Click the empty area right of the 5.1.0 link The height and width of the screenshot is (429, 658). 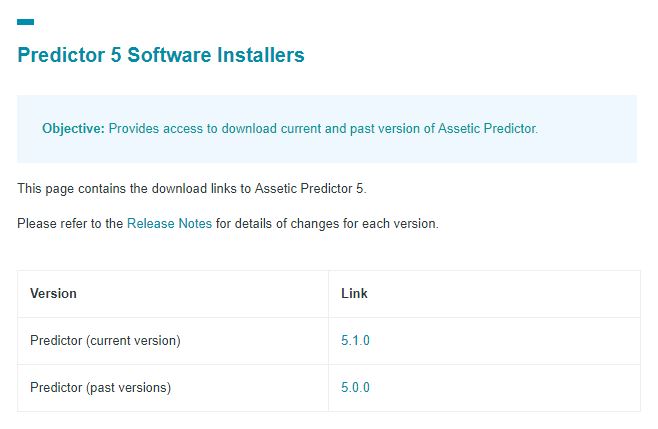(x=504, y=341)
